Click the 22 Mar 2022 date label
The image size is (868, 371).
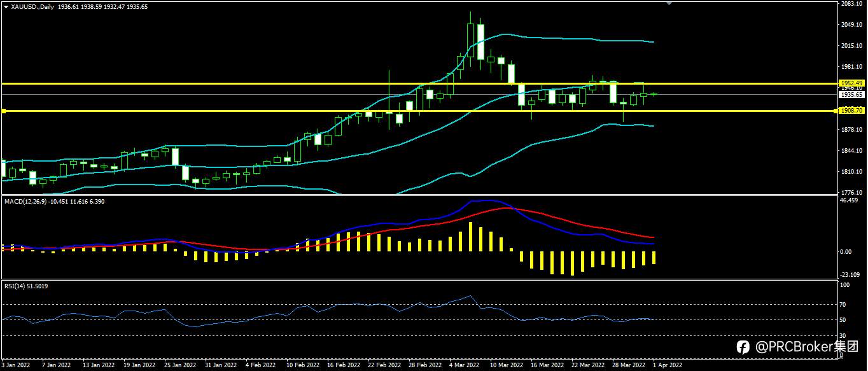click(x=588, y=366)
